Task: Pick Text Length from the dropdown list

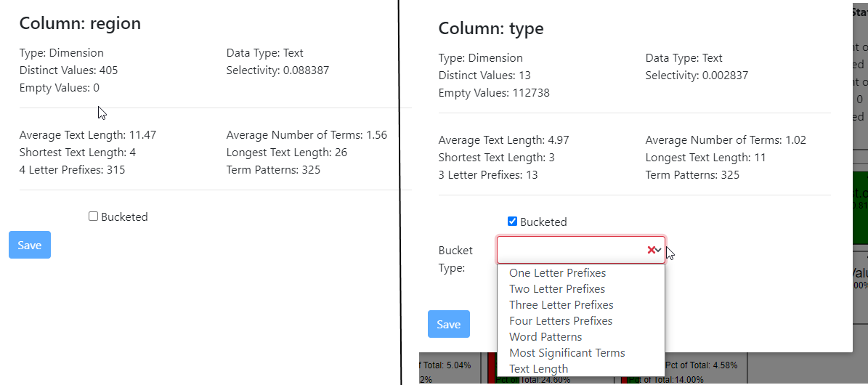Action: 538,369
